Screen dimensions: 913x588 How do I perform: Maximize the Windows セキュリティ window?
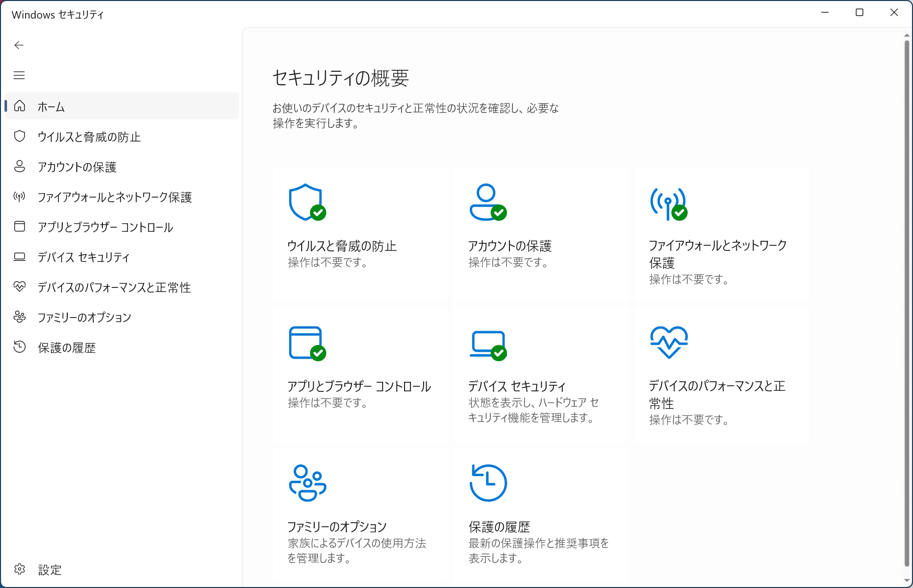click(x=859, y=13)
